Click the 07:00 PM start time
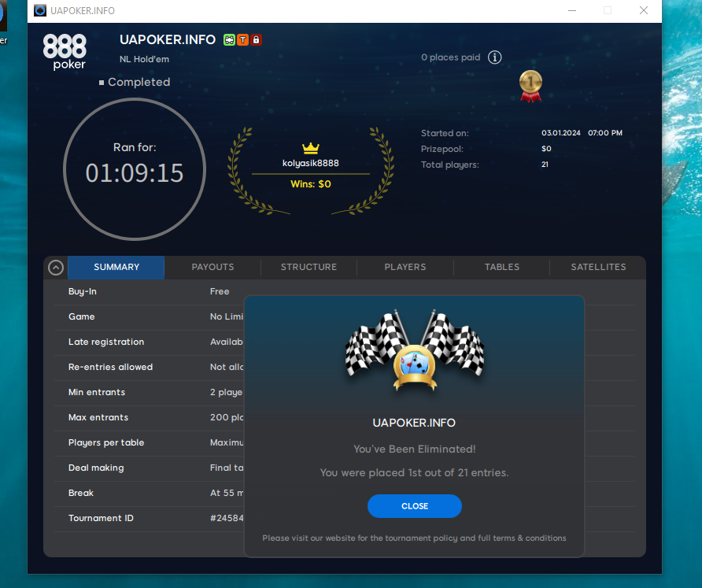Screen dimensions: 702x588 pyautogui.click(x=605, y=133)
